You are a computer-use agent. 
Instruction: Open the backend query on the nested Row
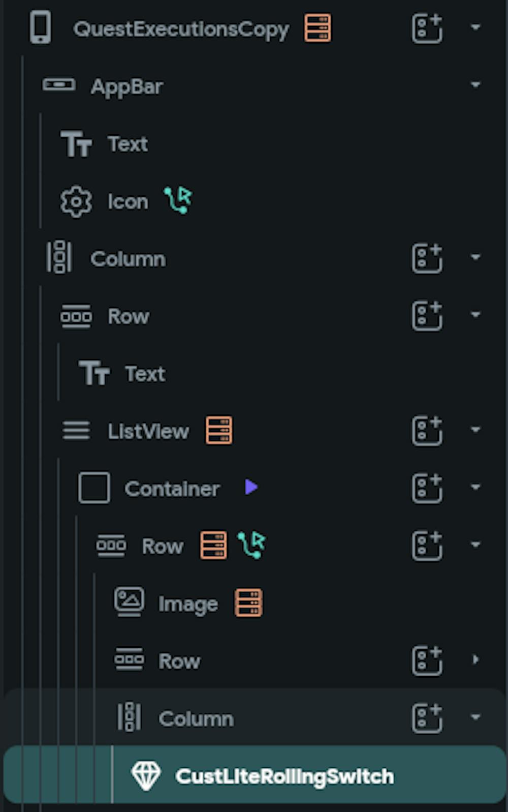(213, 546)
